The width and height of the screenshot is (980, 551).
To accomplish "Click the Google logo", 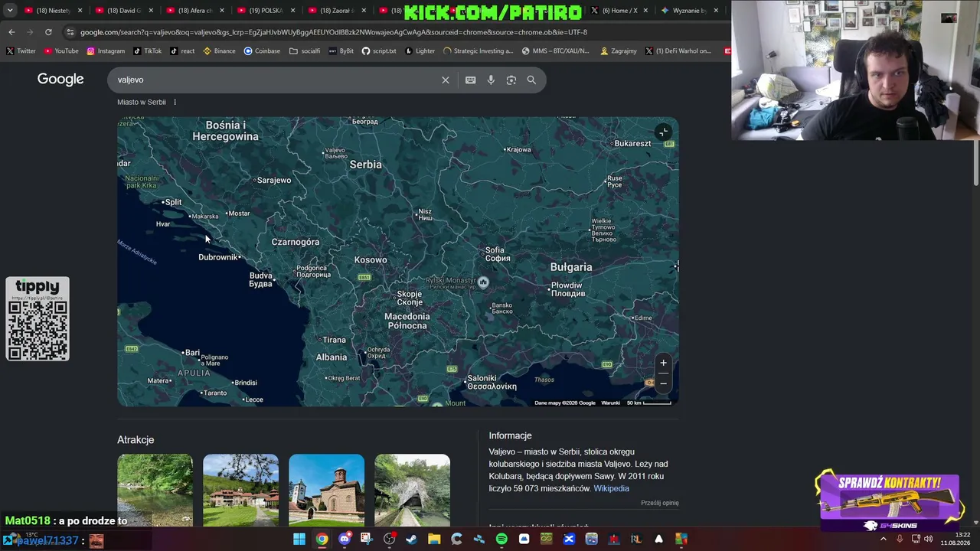I will [60, 80].
